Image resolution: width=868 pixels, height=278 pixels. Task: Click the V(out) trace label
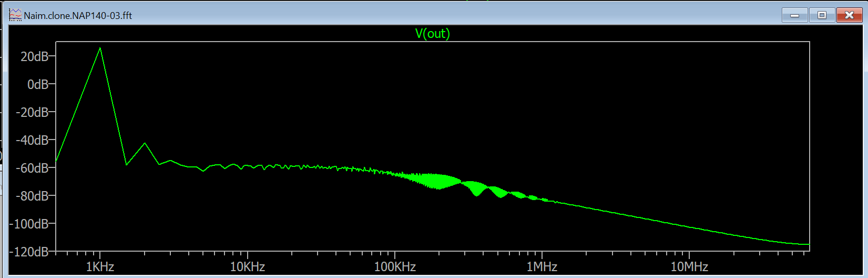pyautogui.click(x=433, y=34)
